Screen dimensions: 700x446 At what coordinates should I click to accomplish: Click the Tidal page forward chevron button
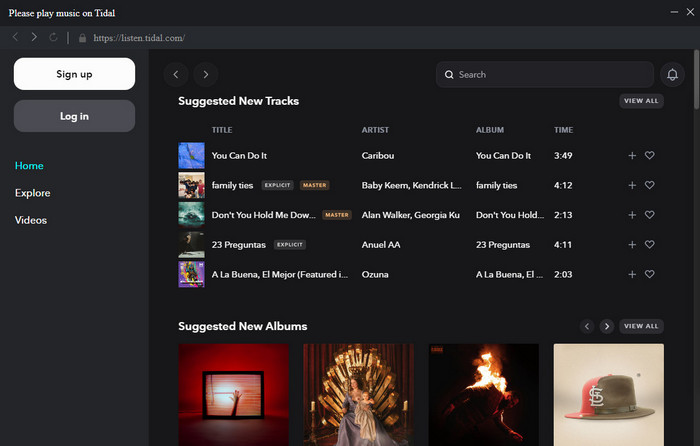pos(206,75)
